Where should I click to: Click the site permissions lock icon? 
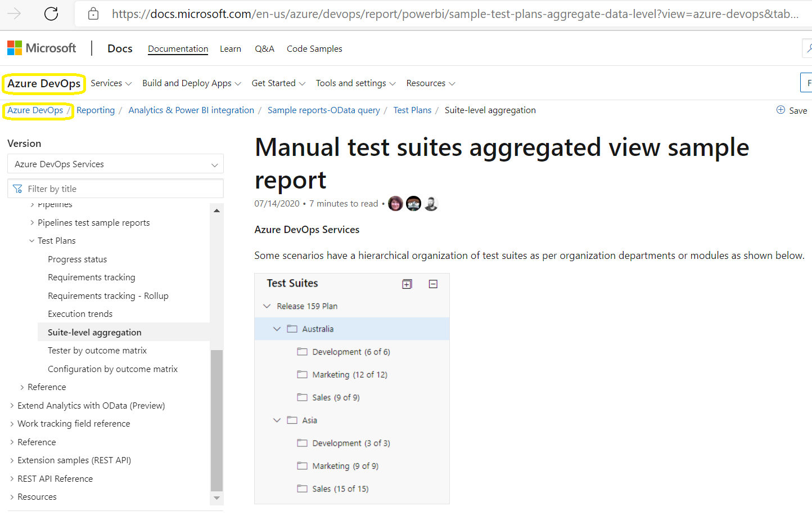pos(93,14)
